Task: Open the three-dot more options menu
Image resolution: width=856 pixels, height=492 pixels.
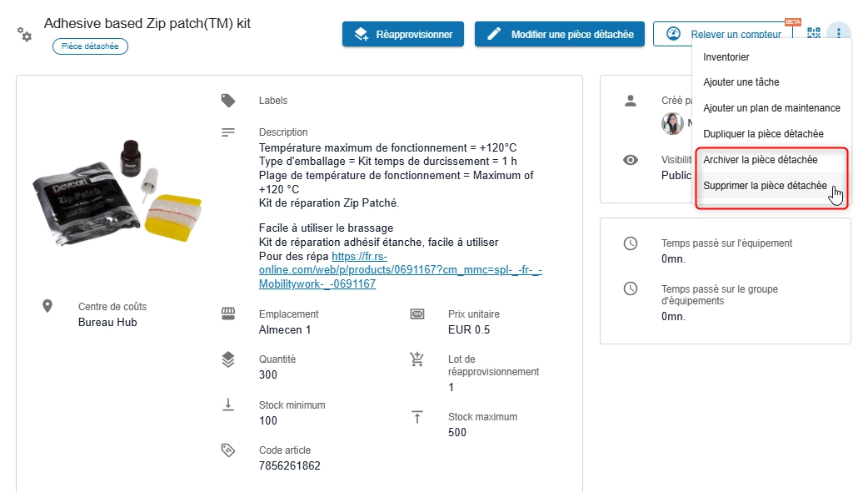Action: tap(837, 33)
